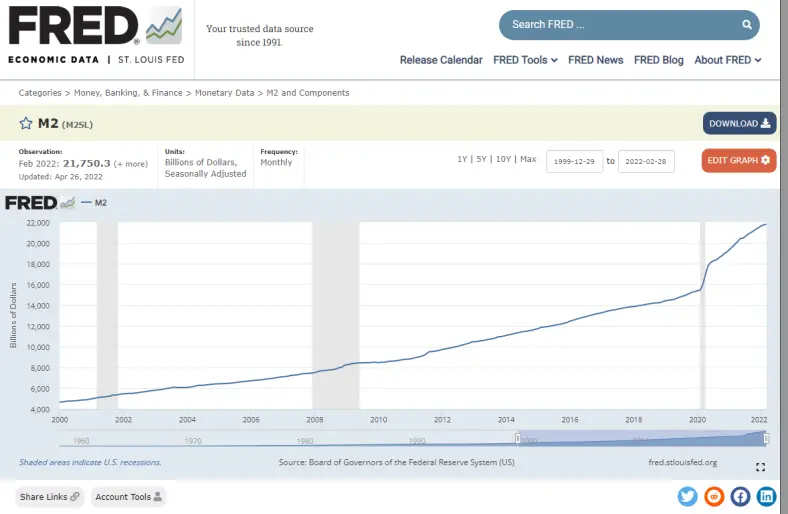Expand About FRED menu
788x514 pixels.
[x=728, y=60]
